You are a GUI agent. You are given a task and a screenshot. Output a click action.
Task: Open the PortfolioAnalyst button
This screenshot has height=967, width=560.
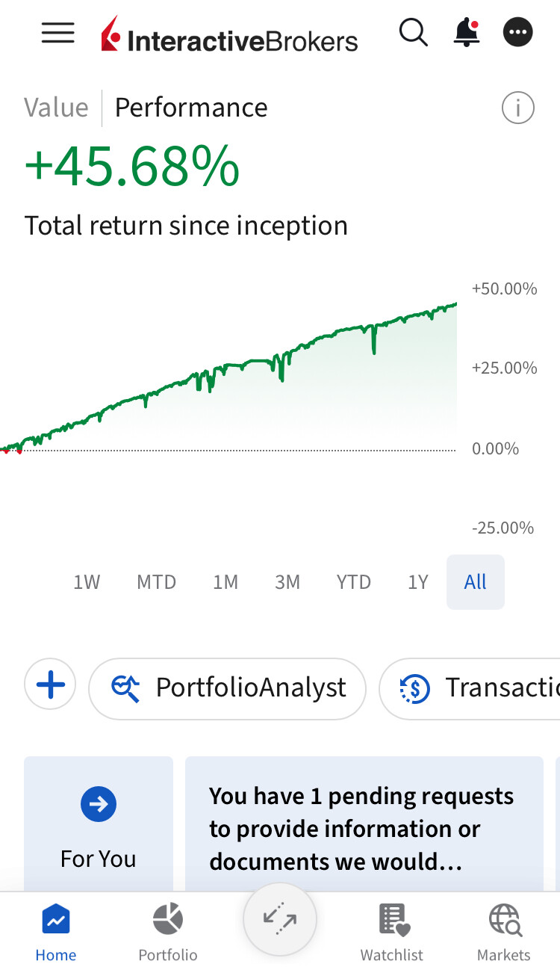(227, 688)
